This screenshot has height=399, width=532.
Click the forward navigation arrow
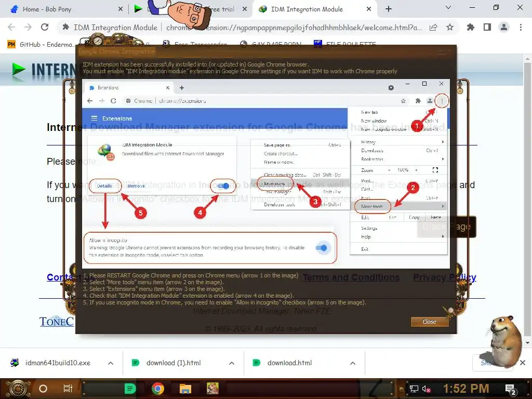coord(28,27)
